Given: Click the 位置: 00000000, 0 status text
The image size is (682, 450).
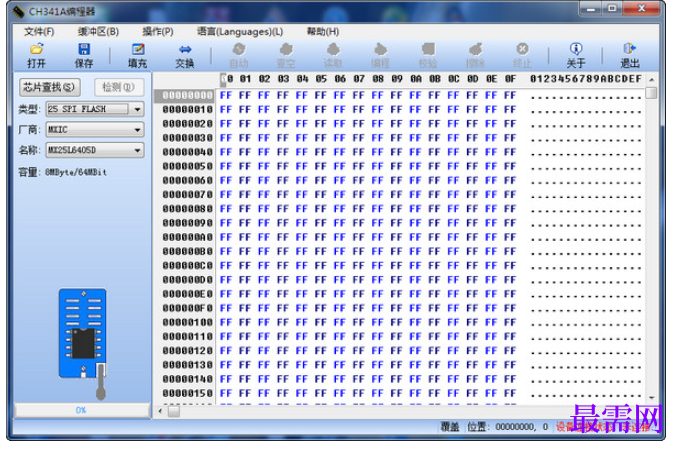Looking at the screenshot, I should (507, 427).
